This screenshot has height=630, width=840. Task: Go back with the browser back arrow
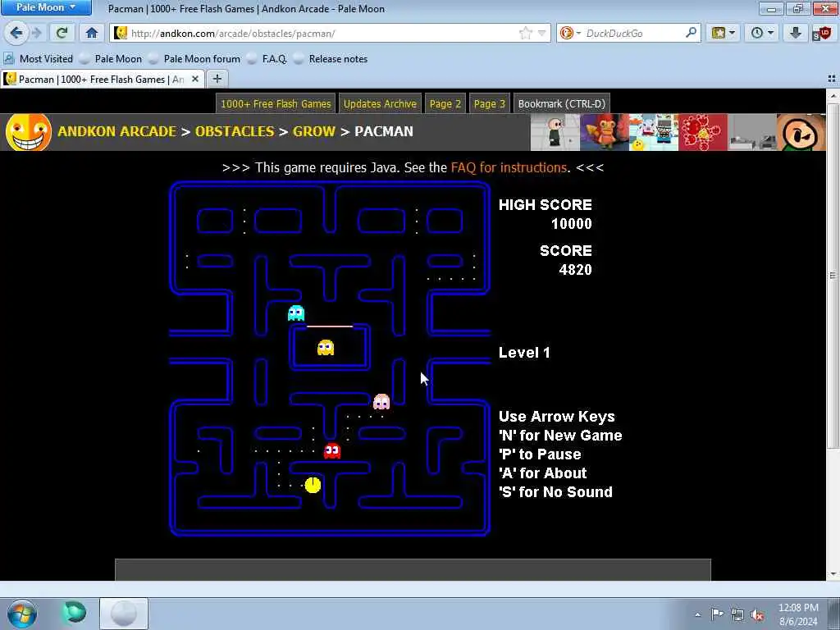coord(16,33)
